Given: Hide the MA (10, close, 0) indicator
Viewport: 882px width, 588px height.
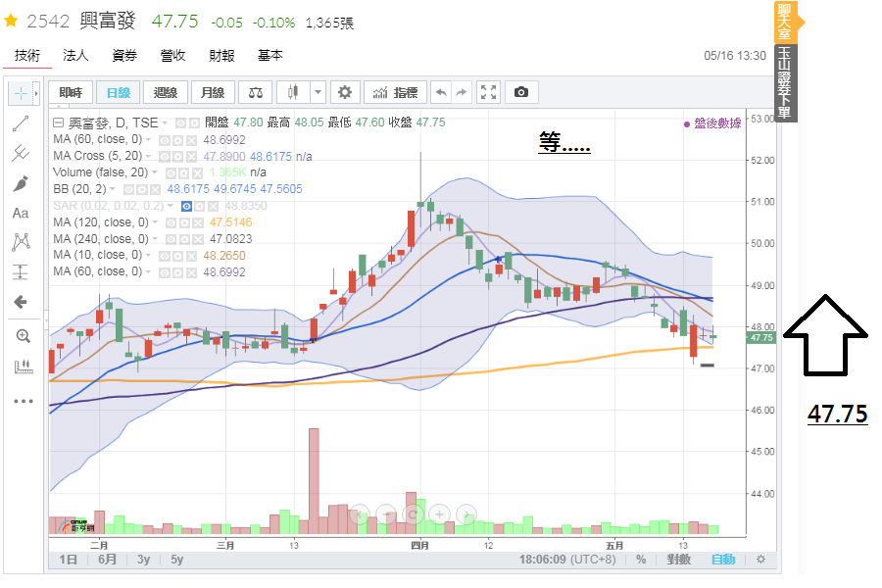Looking at the screenshot, I should (x=165, y=256).
